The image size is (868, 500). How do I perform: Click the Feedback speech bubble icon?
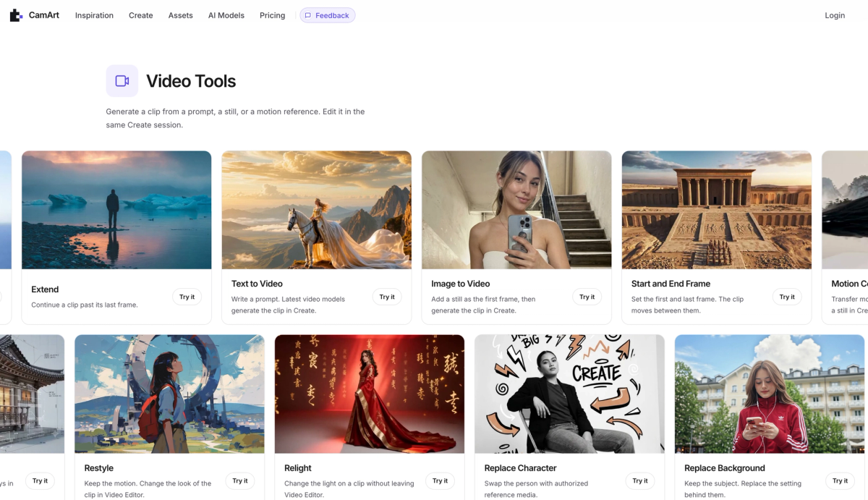point(308,15)
